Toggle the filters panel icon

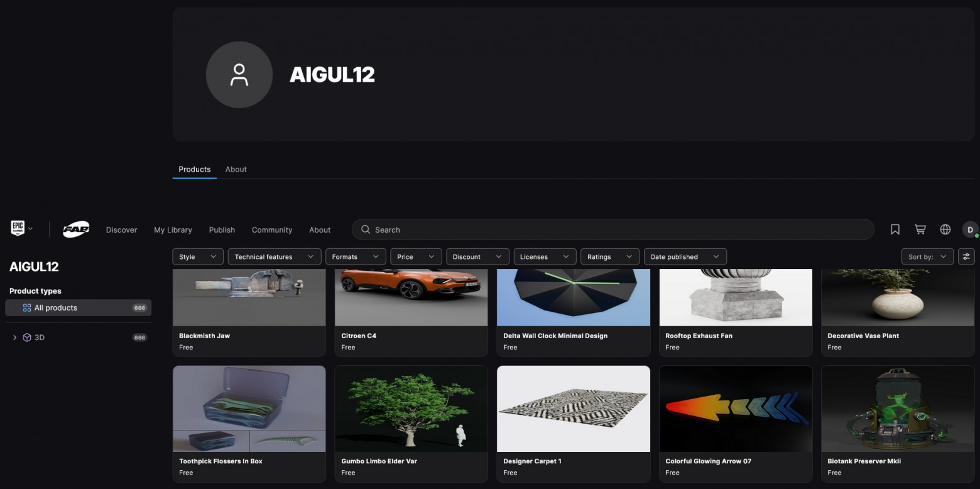point(966,256)
